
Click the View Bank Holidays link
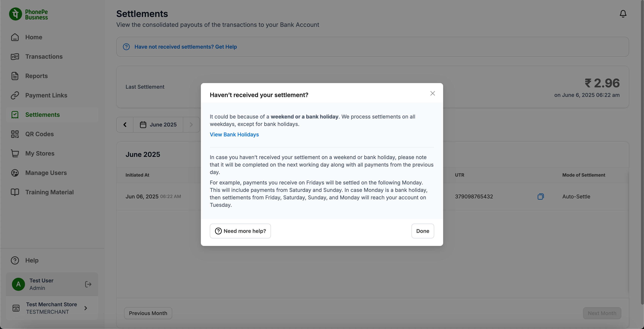click(x=234, y=135)
